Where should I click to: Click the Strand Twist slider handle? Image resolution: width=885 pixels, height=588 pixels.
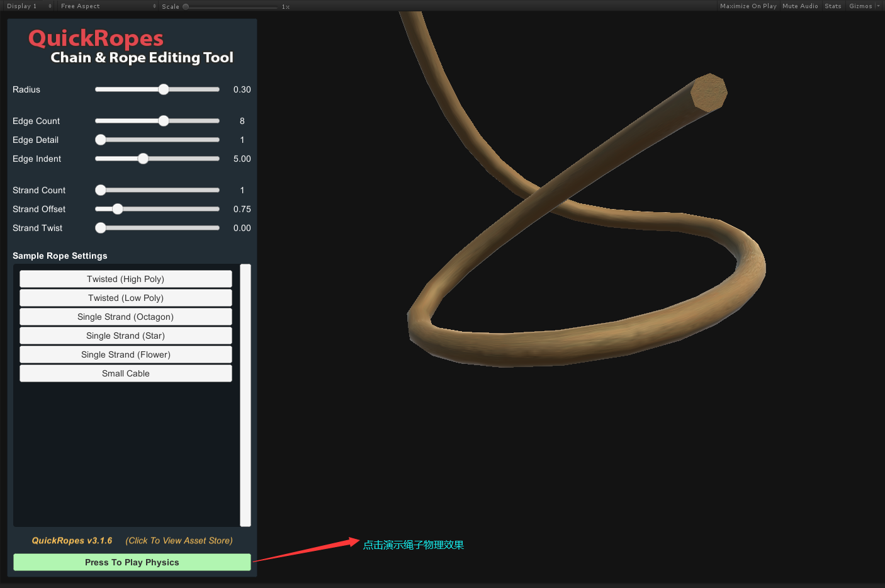(x=101, y=228)
